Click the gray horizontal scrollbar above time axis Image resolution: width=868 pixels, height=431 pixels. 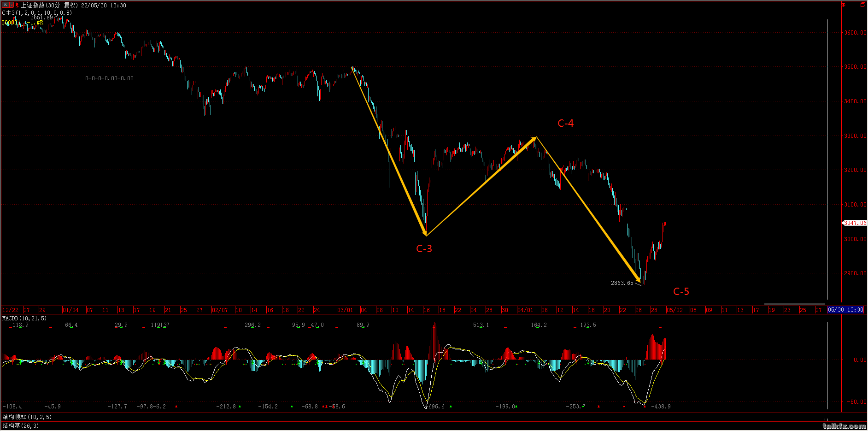pos(795,304)
